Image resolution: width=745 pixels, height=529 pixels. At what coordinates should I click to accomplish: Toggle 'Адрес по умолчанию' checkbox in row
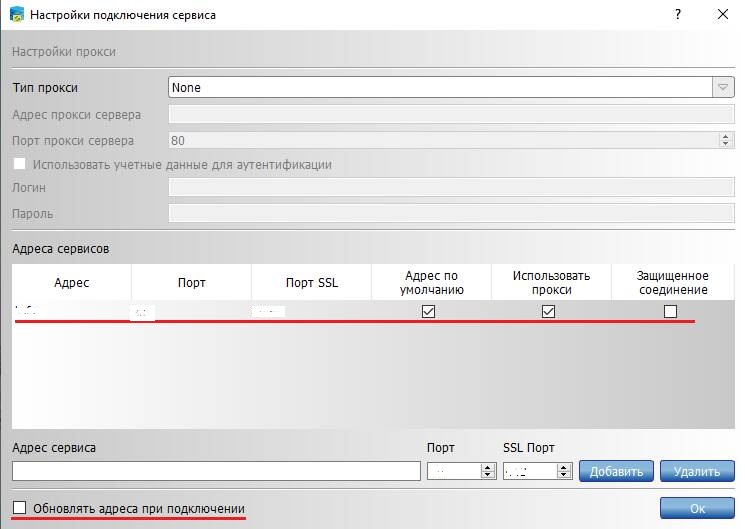(428, 311)
